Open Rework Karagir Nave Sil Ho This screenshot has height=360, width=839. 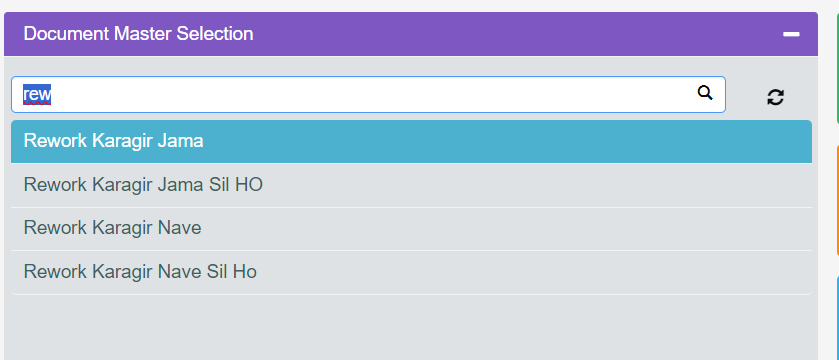[411, 272]
